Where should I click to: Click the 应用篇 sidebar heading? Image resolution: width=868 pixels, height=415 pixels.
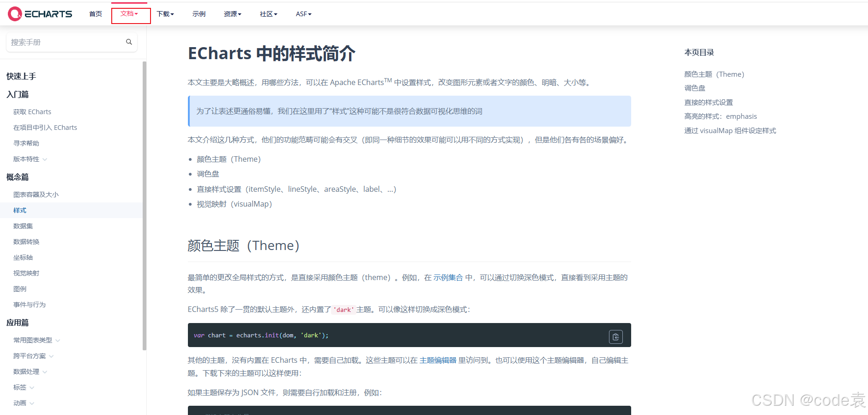(x=18, y=323)
